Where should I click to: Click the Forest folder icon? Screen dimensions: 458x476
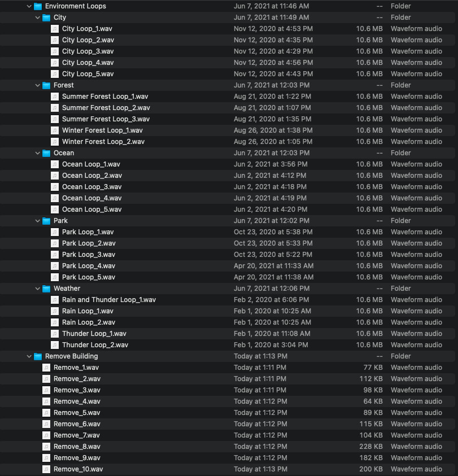click(x=46, y=85)
